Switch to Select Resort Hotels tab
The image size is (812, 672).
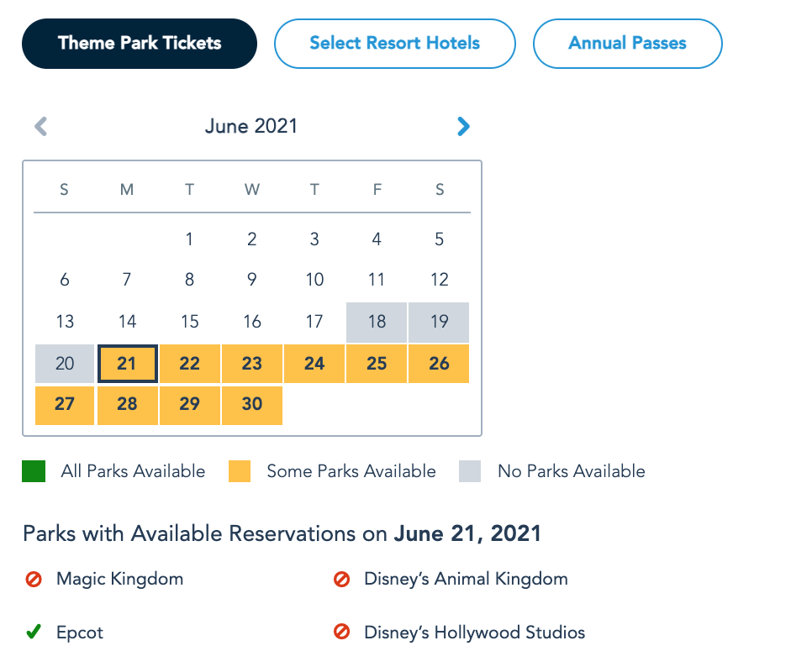tap(395, 44)
